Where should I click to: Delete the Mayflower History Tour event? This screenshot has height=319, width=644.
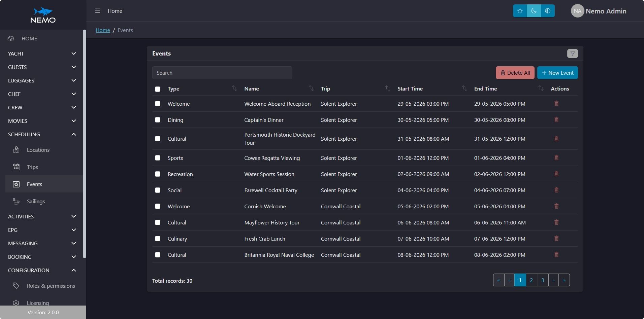(556, 222)
